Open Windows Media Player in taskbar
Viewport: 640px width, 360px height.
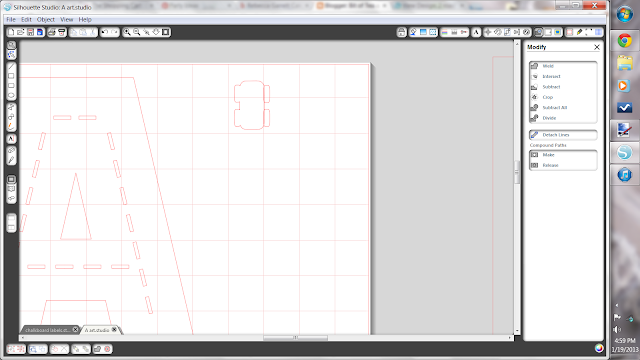click(624, 86)
